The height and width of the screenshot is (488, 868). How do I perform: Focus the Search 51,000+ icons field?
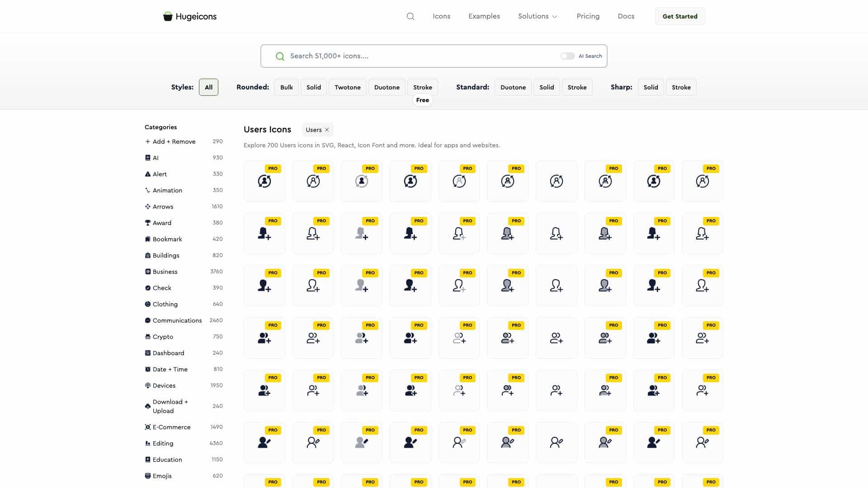(434, 56)
